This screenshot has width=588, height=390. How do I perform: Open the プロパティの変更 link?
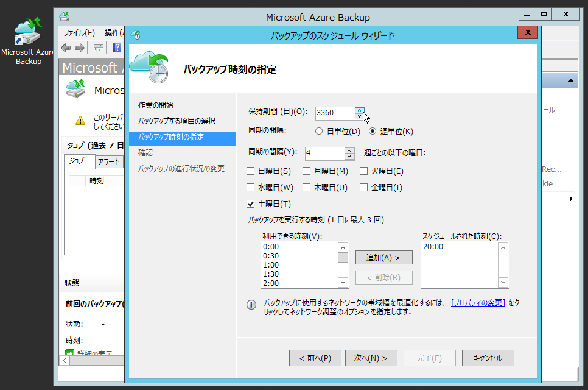(478, 302)
